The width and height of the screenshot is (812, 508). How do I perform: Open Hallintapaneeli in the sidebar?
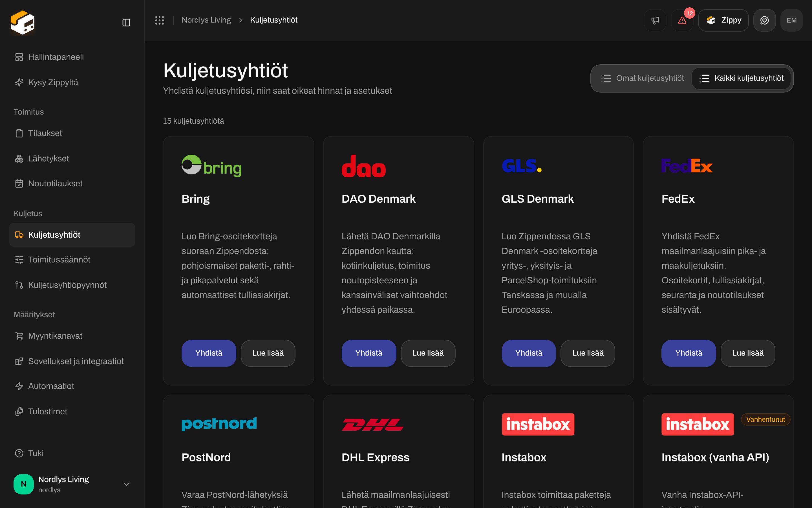pyautogui.click(x=72, y=57)
